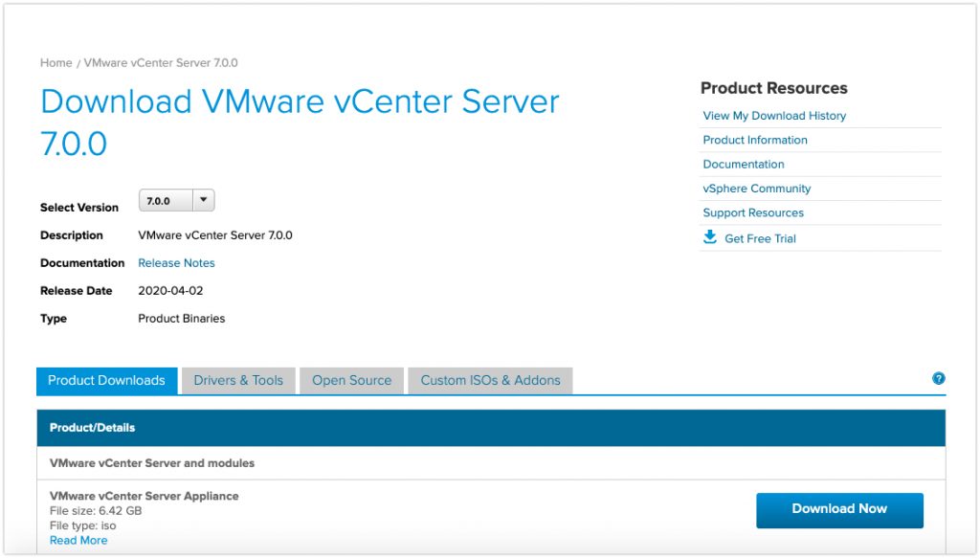The height and width of the screenshot is (558, 980).
Task: Click the Type field label
Action: click(54, 319)
